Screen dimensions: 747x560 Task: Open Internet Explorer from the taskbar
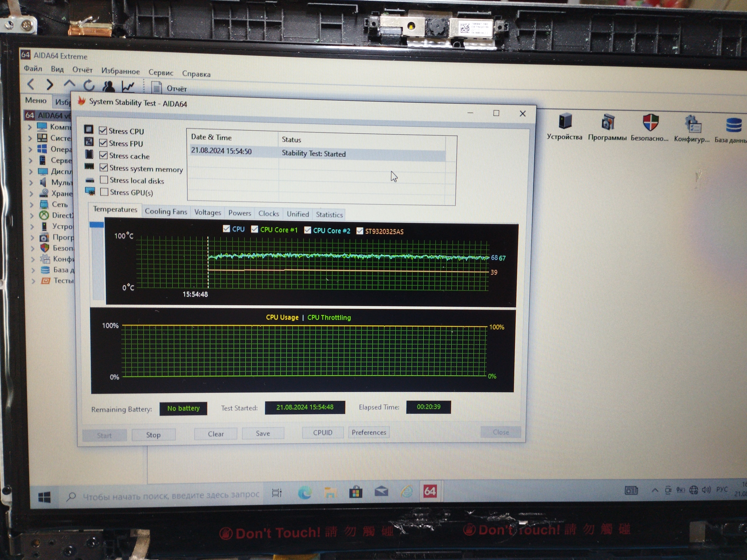click(x=407, y=492)
